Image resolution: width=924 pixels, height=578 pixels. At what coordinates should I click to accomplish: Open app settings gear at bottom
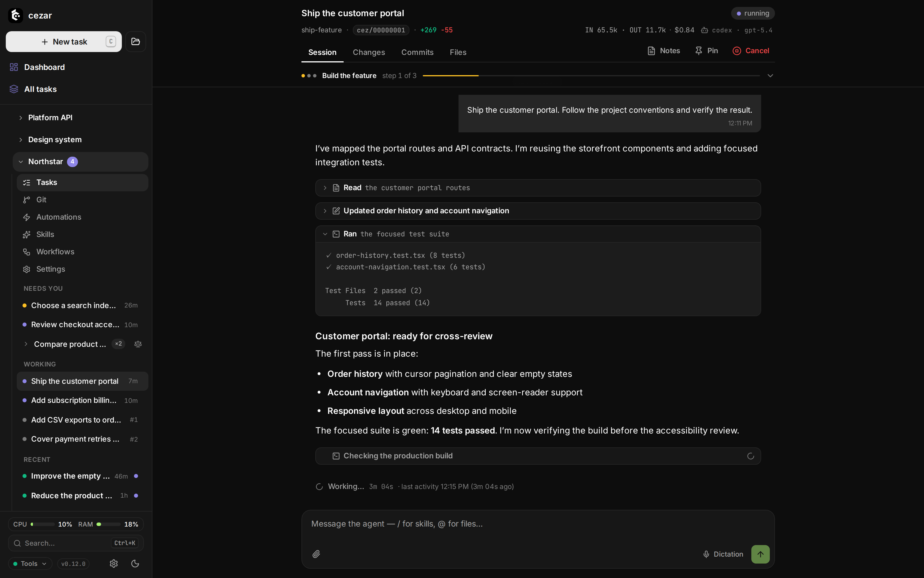114,564
